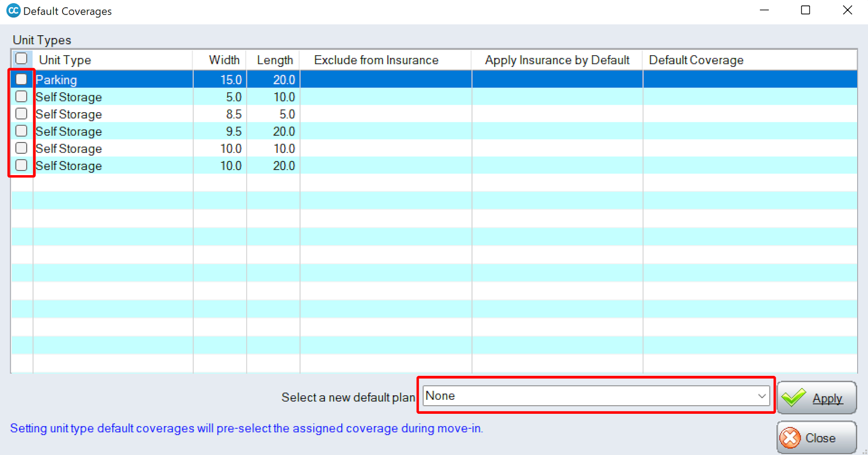Image resolution: width=868 pixels, height=455 pixels.
Task: Check the Parking row checkbox
Action: (x=21, y=79)
